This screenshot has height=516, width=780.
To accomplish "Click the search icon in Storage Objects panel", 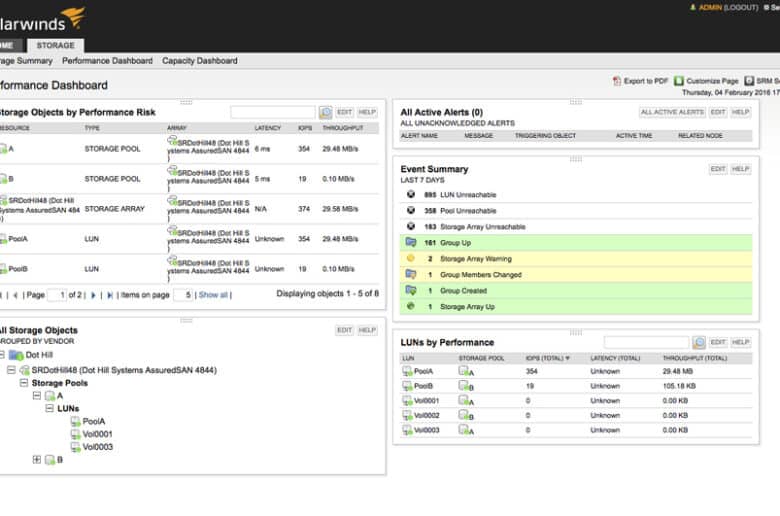I will coord(326,112).
